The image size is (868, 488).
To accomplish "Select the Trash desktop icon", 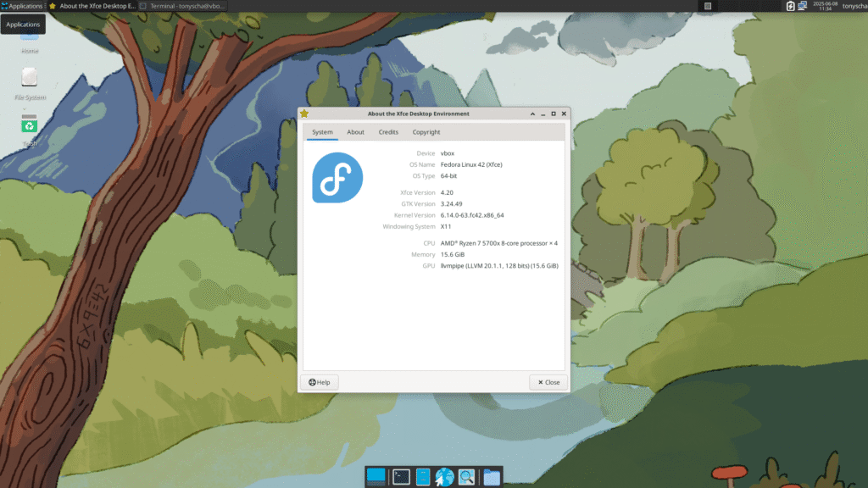I will coord(30,130).
